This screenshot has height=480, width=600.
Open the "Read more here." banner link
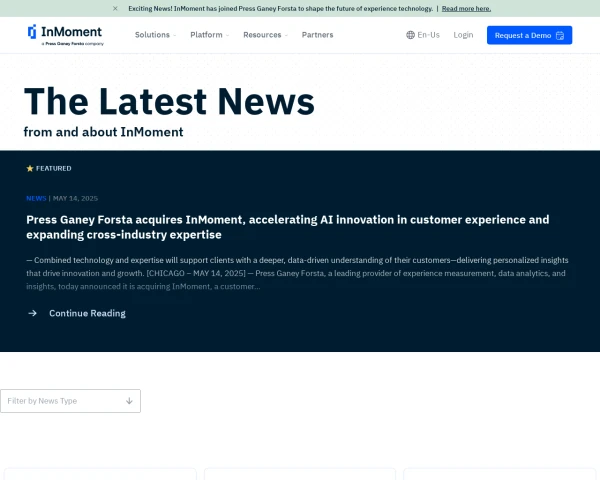(x=466, y=8)
